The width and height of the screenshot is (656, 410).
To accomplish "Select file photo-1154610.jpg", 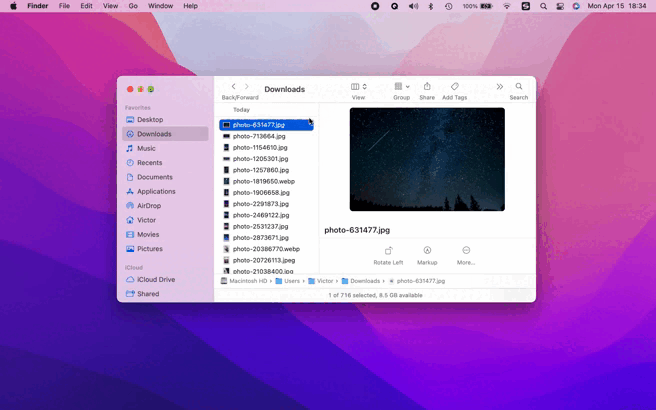I will [266, 147].
